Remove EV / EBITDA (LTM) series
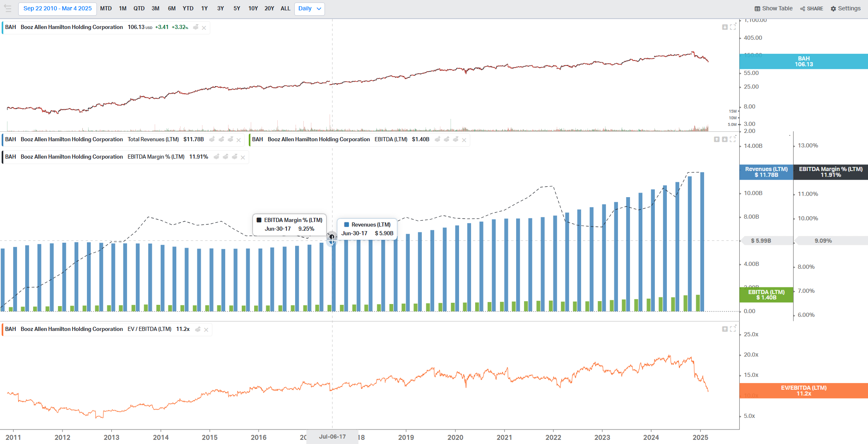Viewport: 868px width, 444px height. [x=206, y=330]
